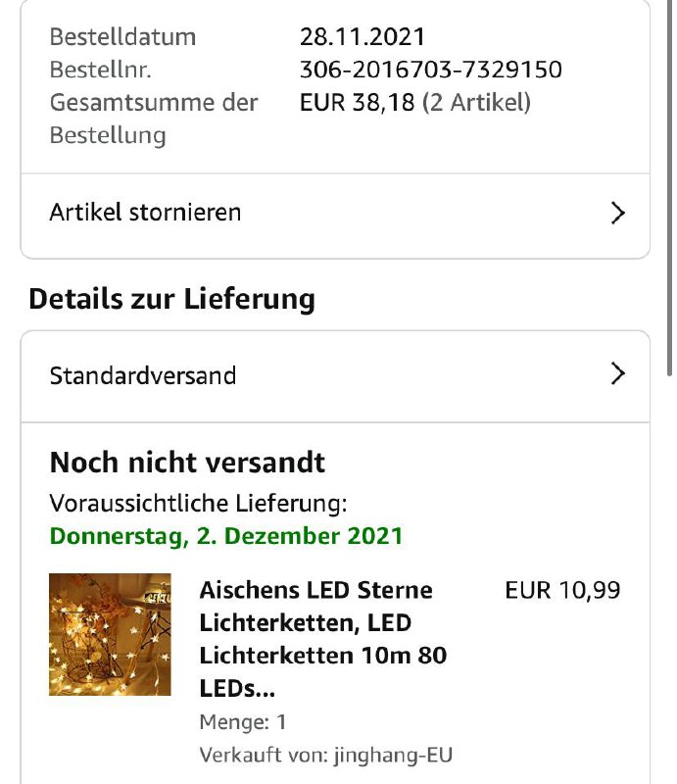Click the Bestelldatum label

[x=122, y=37]
